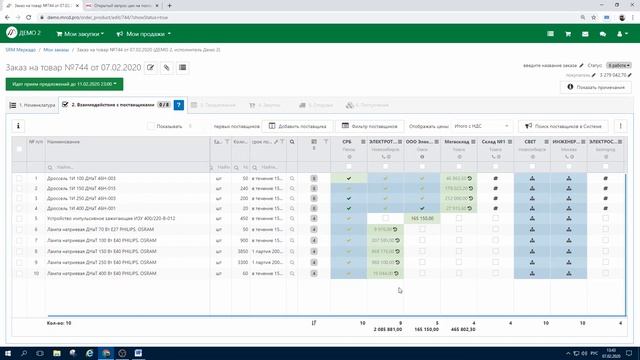Tick the row 5 Устройство импульсное checkbox

click(19, 218)
